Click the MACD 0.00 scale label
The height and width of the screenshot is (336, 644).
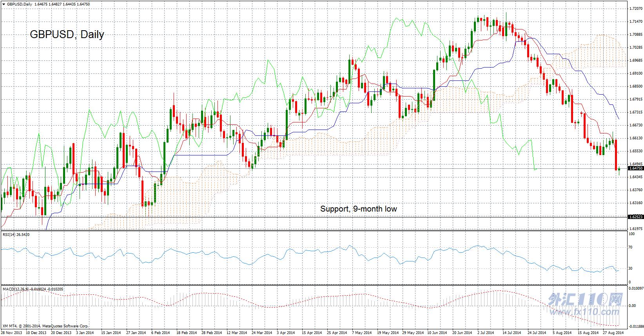[x=632, y=305]
